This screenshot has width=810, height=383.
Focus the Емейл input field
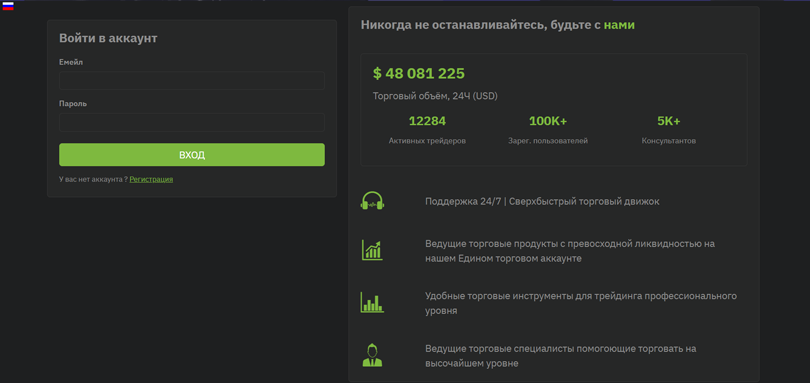(192, 81)
